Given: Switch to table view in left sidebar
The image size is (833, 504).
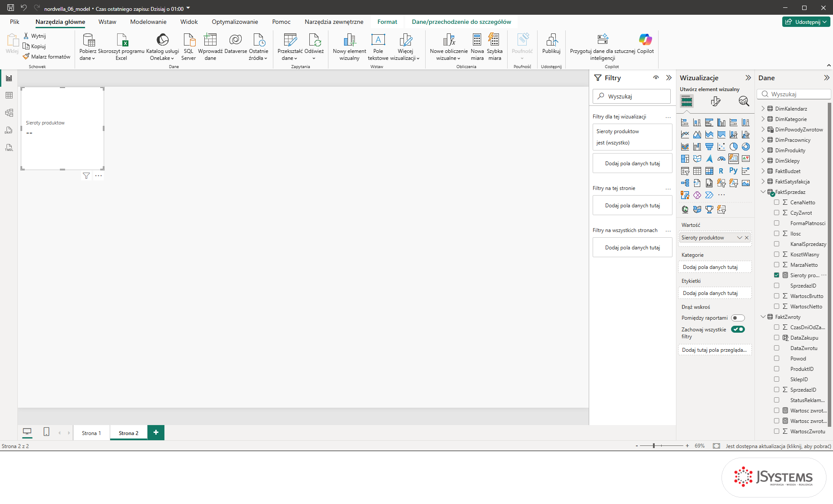Looking at the screenshot, I should (9, 95).
